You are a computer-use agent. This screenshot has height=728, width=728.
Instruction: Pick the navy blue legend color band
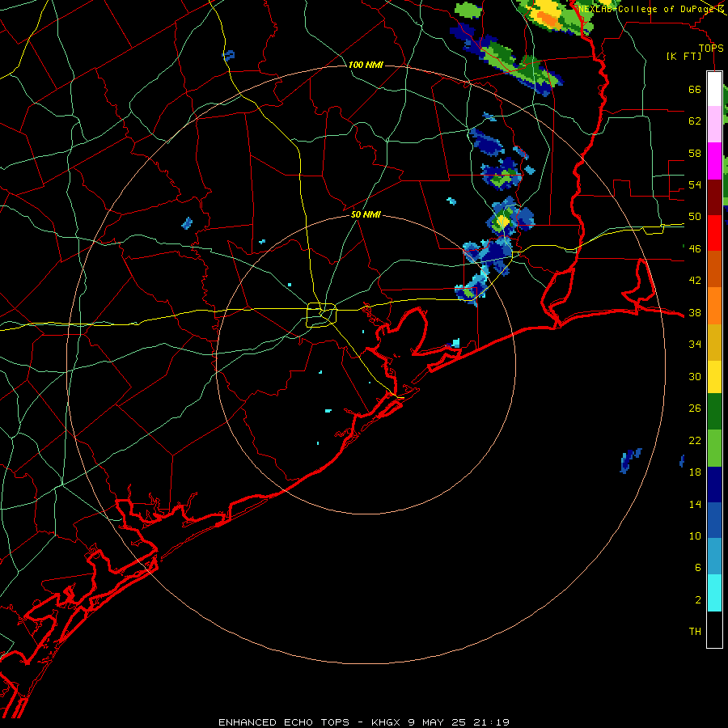click(x=714, y=485)
